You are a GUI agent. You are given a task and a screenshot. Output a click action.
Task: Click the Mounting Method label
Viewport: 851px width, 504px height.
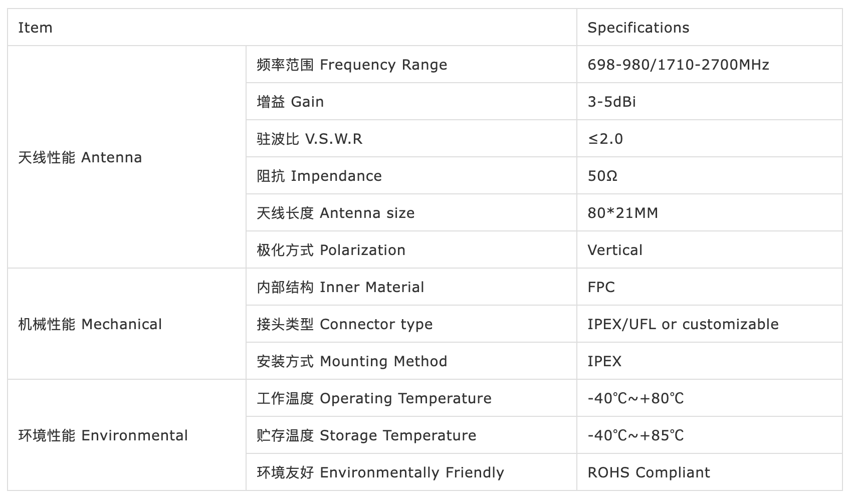point(352,361)
